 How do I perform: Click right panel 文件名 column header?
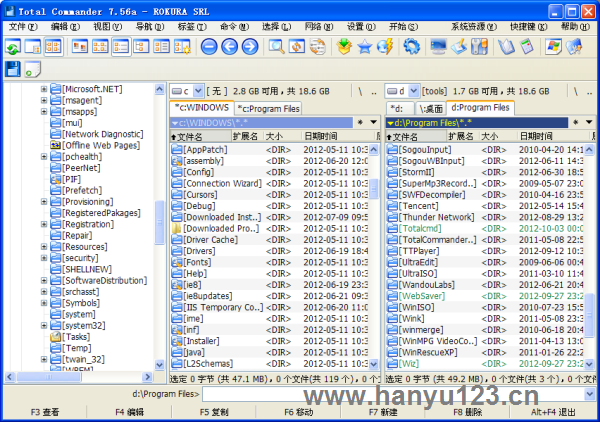416,136
